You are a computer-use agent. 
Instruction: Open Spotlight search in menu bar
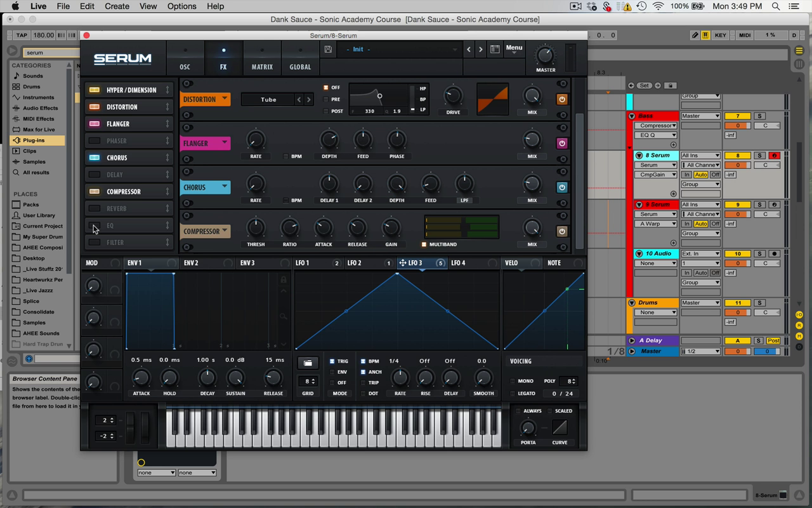pyautogui.click(x=776, y=6)
